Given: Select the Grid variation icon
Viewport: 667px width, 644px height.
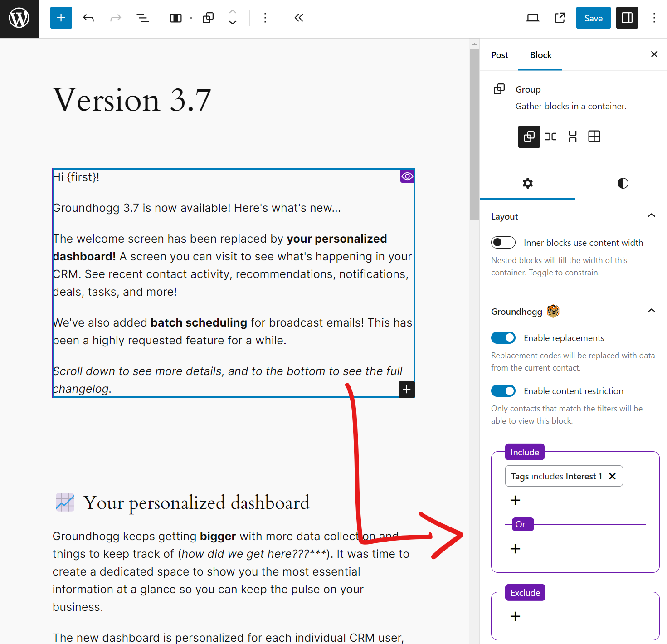Looking at the screenshot, I should point(594,137).
